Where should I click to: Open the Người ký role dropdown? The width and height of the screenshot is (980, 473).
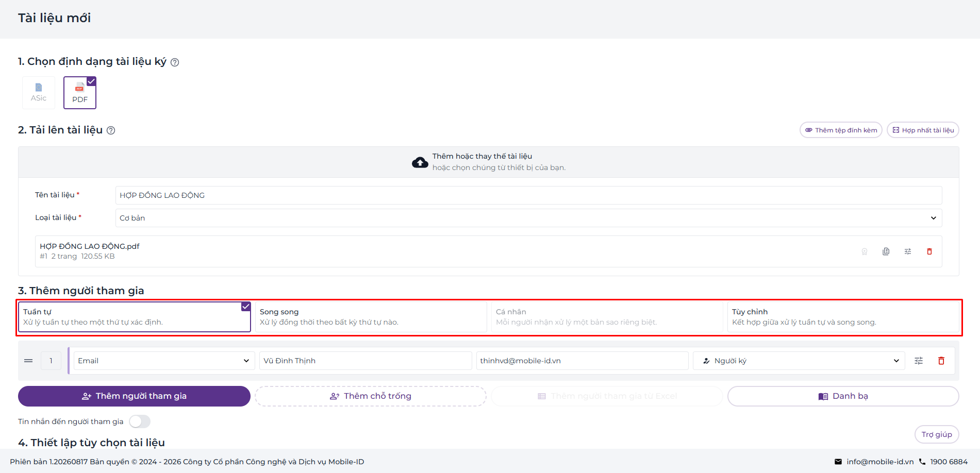tap(799, 361)
